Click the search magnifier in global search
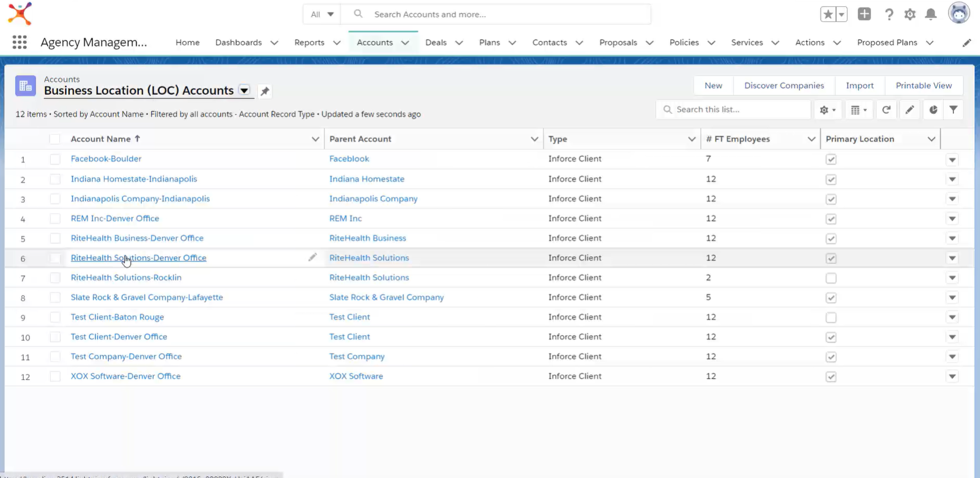The height and width of the screenshot is (478, 980). click(358, 14)
